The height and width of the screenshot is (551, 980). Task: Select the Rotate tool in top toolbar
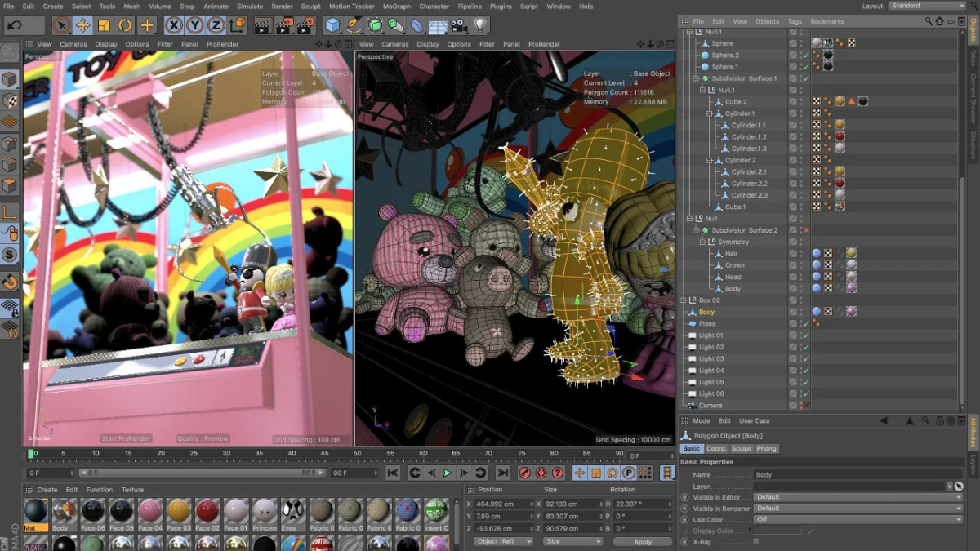tap(125, 25)
